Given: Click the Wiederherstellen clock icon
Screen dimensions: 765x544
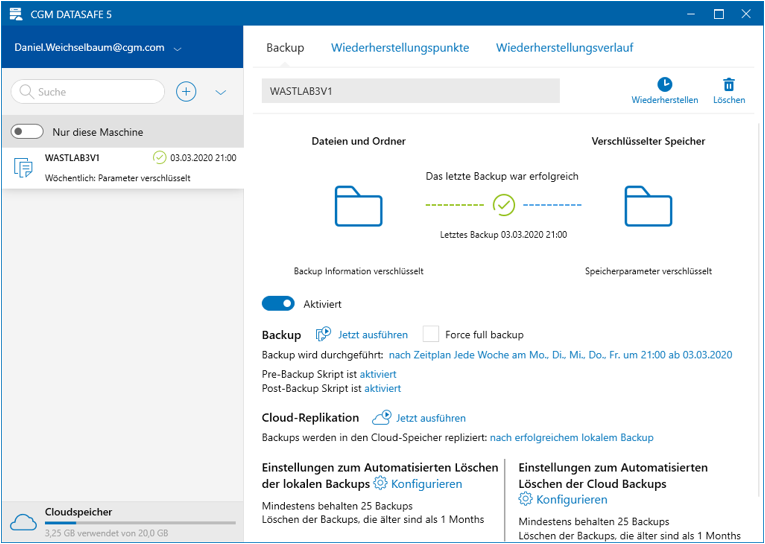Looking at the screenshot, I should click(664, 84).
